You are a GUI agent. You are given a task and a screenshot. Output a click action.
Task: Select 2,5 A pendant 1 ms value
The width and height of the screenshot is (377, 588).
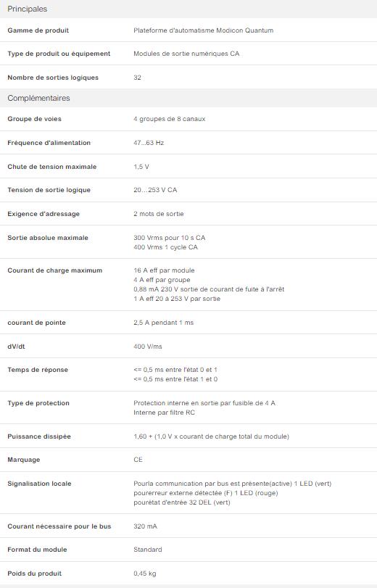coord(164,323)
